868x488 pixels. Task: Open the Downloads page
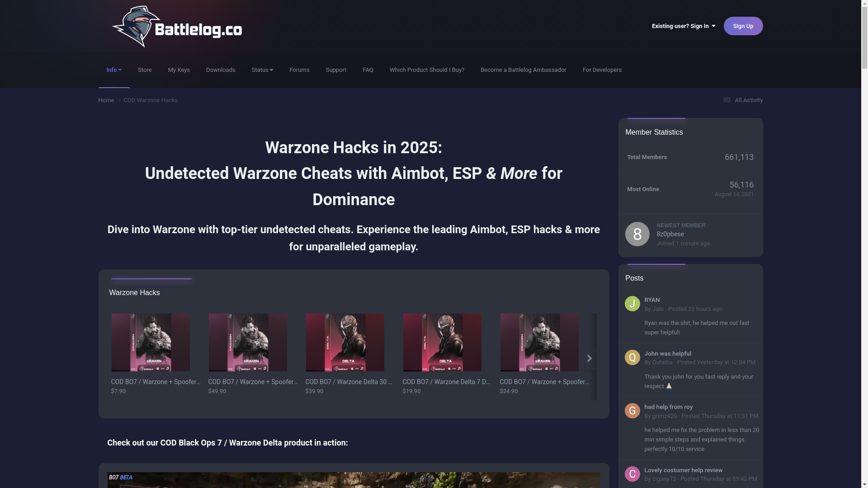pyautogui.click(x=221, y=70)
